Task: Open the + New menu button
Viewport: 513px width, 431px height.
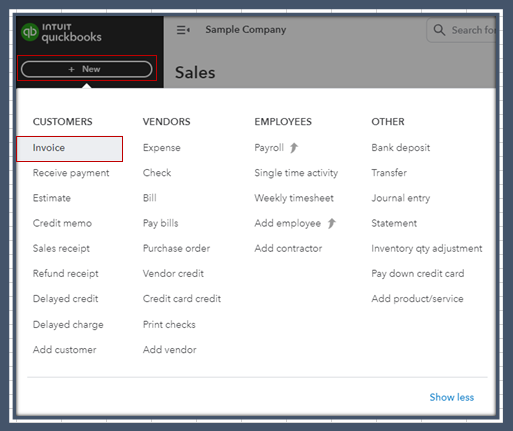Action: pyautogui.click(x=87, y=69)
